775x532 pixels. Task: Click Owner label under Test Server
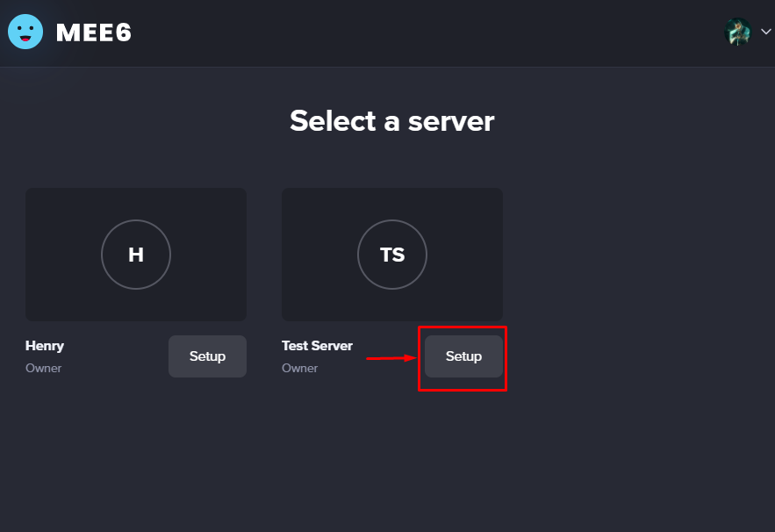tap(299, 368)
